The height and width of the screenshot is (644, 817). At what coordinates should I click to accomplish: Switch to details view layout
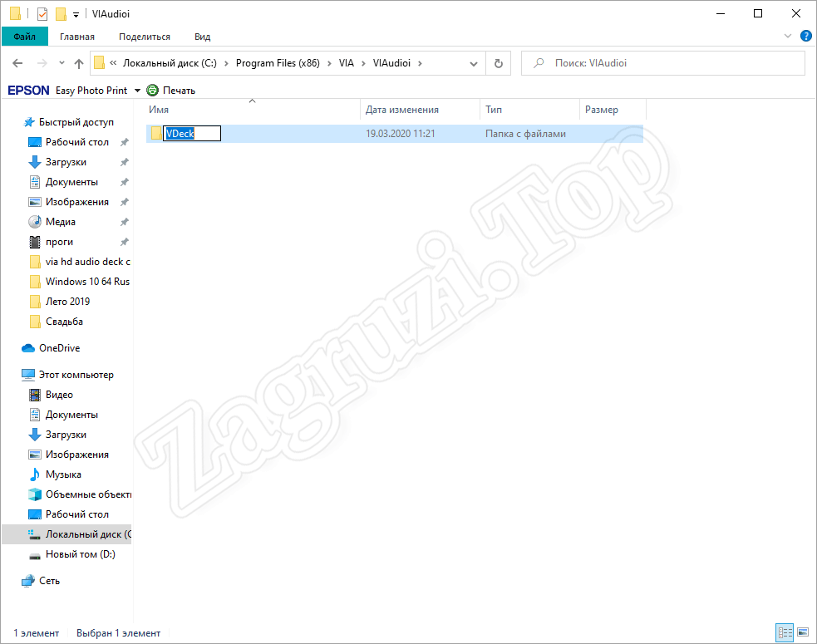pyautogui.click(x=785, y=633)
